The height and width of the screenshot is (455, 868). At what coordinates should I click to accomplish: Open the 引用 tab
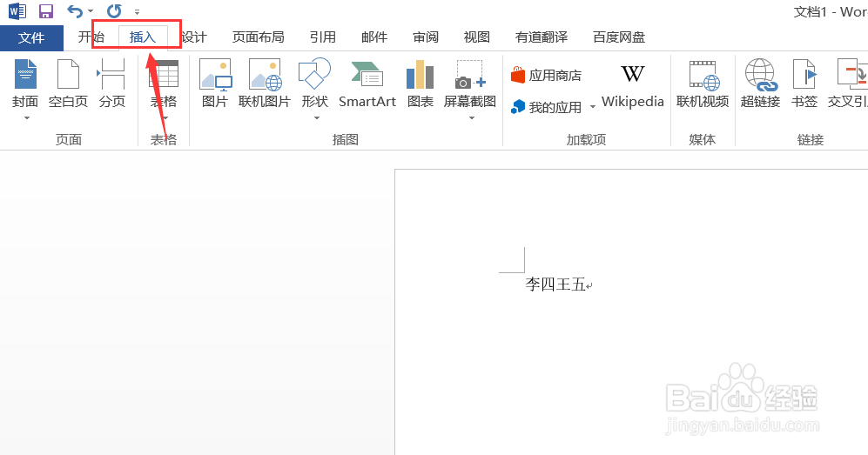[x=323, y=37]
